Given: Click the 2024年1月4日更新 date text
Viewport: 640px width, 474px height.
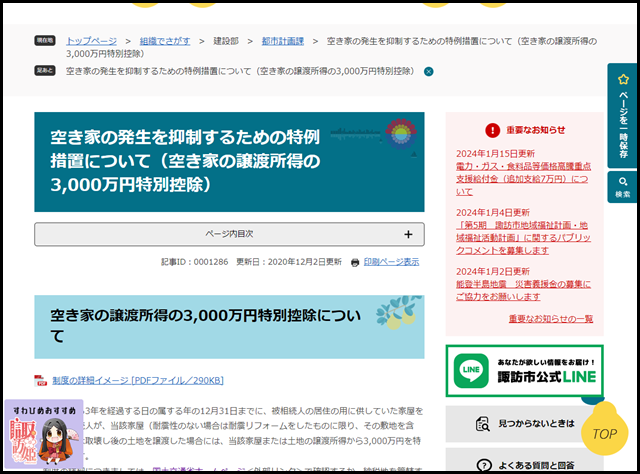Looking at the screenshot, I should [493, 212].
